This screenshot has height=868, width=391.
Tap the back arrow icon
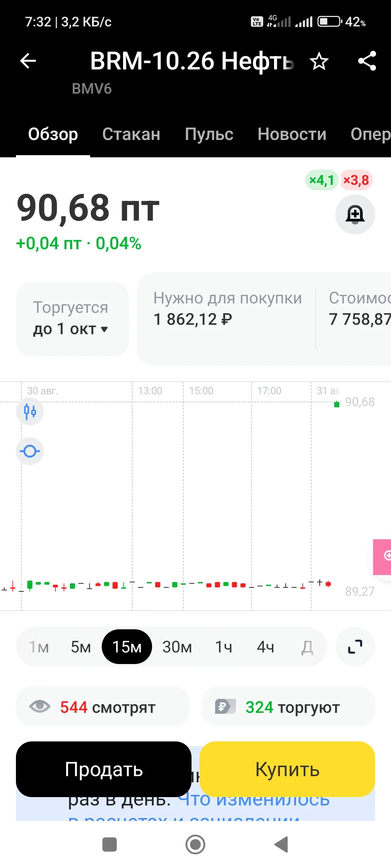tap(28, 61)
